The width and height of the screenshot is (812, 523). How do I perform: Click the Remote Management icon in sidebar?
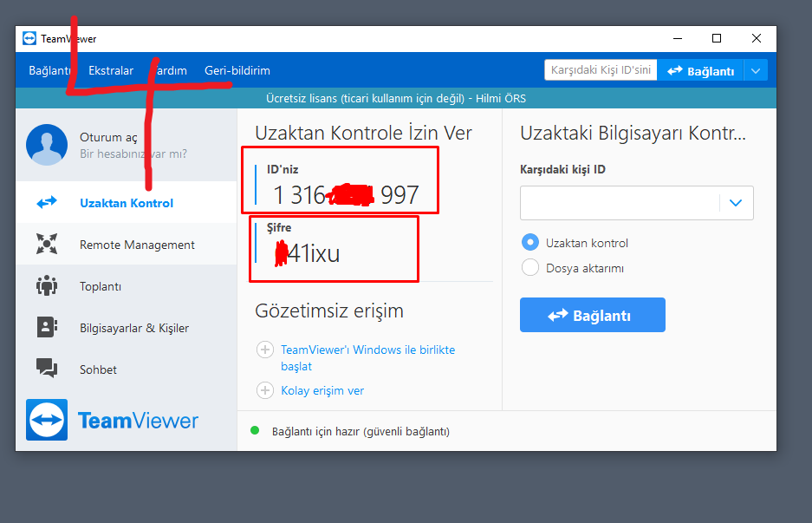click(47, 244)
